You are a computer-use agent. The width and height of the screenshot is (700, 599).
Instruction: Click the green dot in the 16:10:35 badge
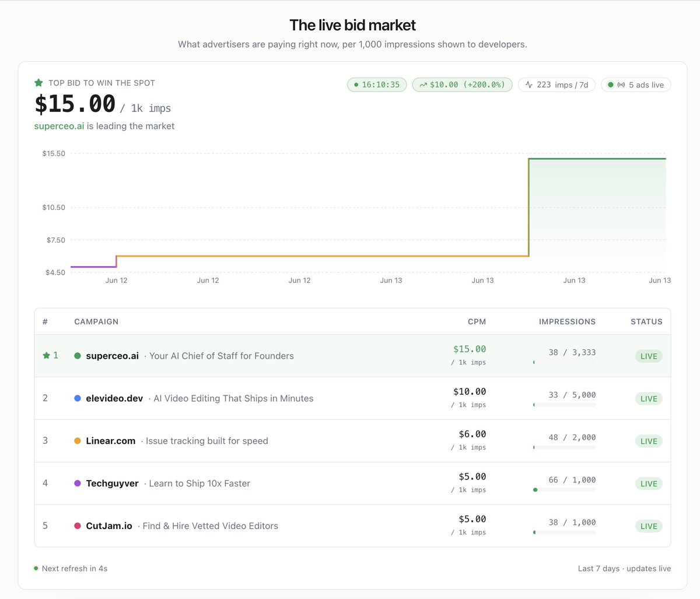pyautogui.click(x=356, y=85)
